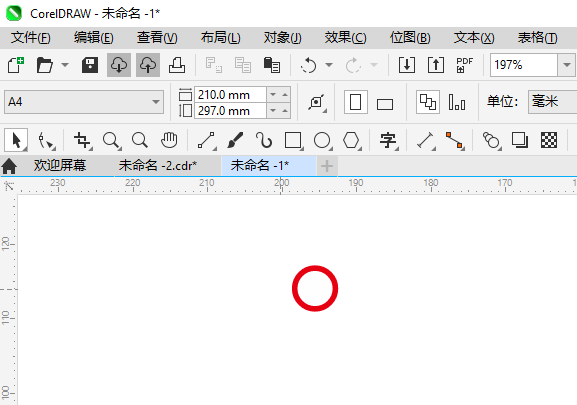Select Portrait page orientation

355,102
